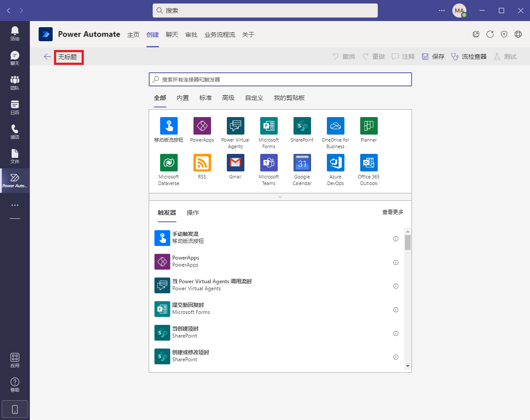Select the RSS connector icon
The width and height of the screenshot is (530, 420).
(202, 163)
